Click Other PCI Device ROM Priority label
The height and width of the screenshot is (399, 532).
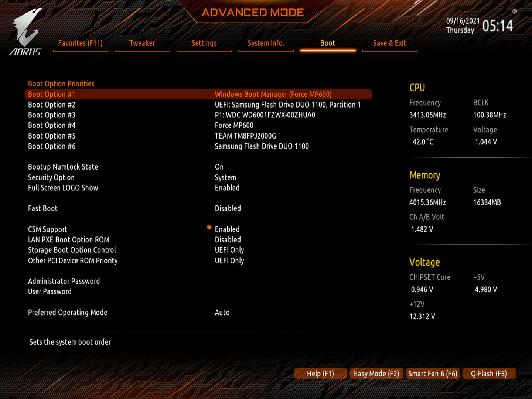tap(73, 260)
